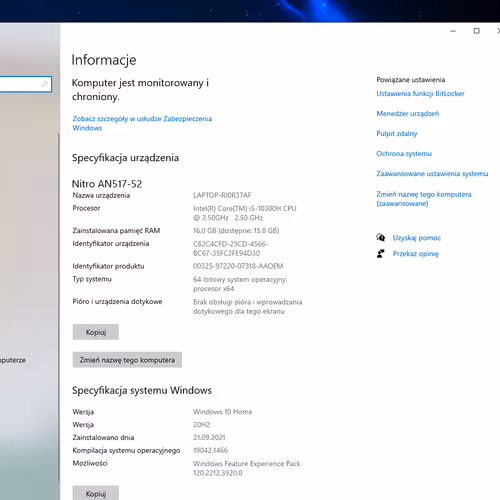Screen dimensions: 500x500
Task: Minimize the Settings window
Action: (x=453, y=31)
